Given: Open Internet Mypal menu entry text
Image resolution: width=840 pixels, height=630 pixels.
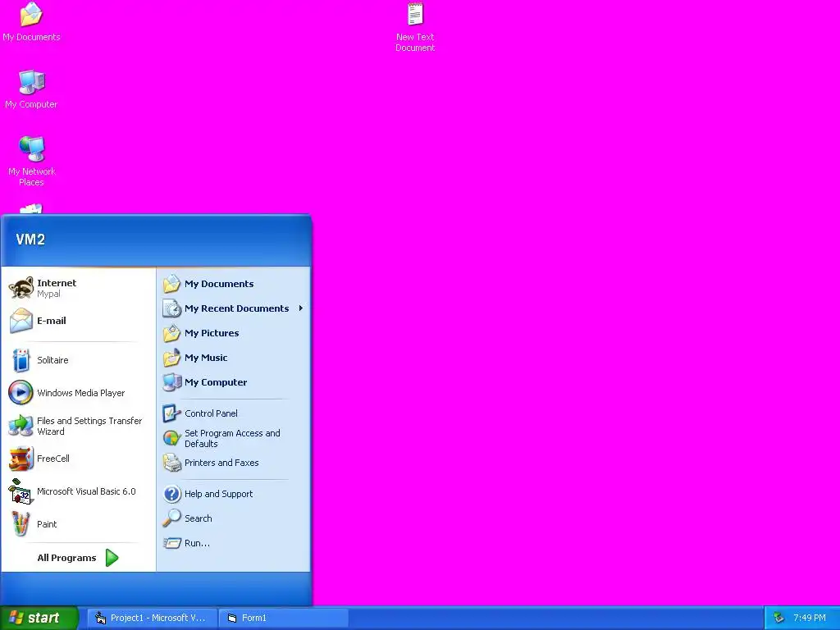Looking at the screenshot, I should click(57, 288).
